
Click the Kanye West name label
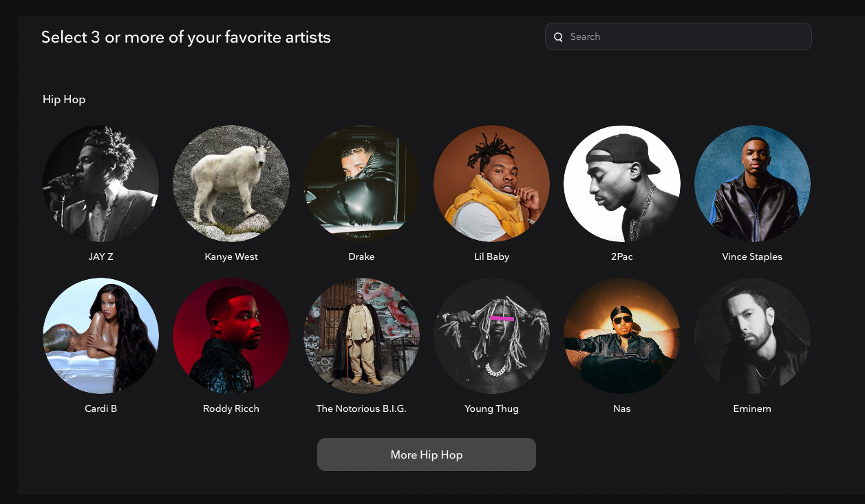click(231, 256)
